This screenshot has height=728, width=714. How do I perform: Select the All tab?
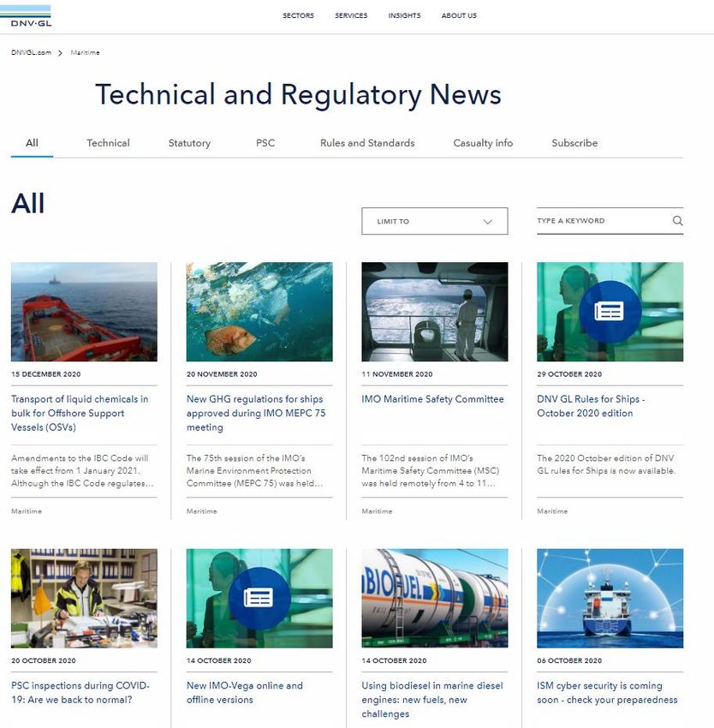(x=32, y=143)
